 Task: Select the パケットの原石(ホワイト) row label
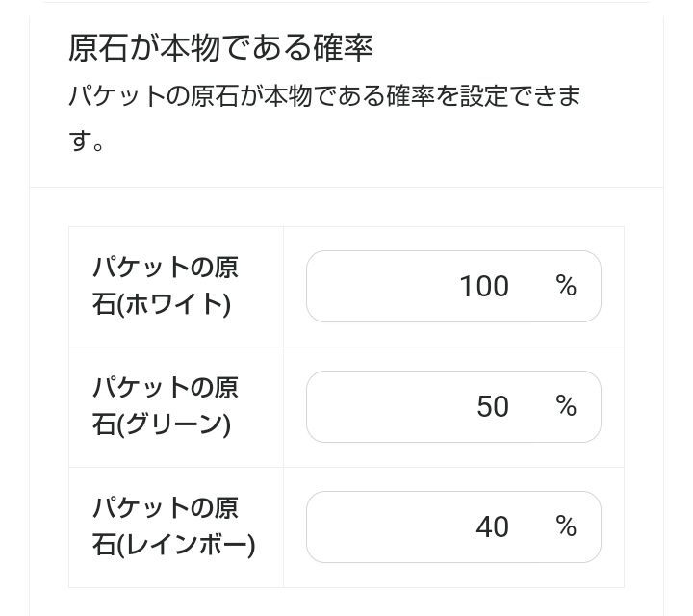pos(166,286)
